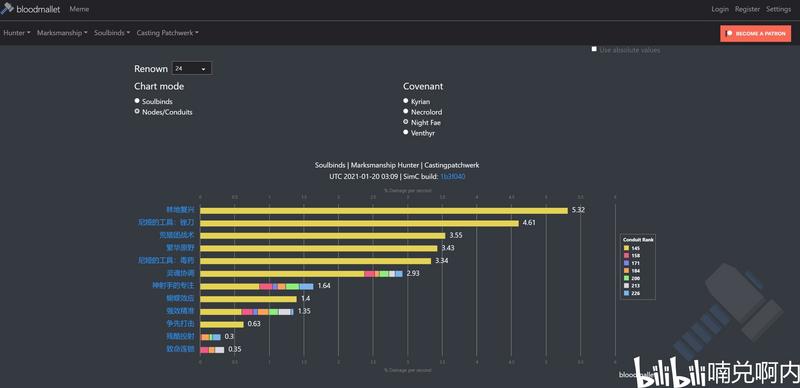Viewport: 800px width, 388px height.
Task: Toggle the blue 226 rank legend entry
Action: pos(632,293)
